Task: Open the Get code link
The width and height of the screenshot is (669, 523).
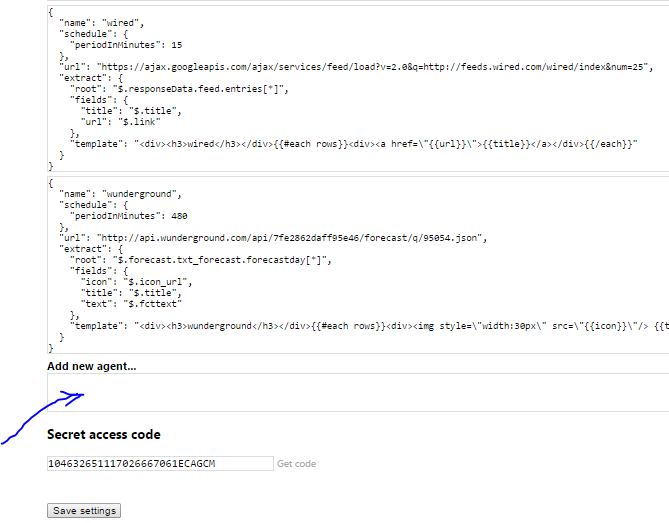Action: click(296, 464)
